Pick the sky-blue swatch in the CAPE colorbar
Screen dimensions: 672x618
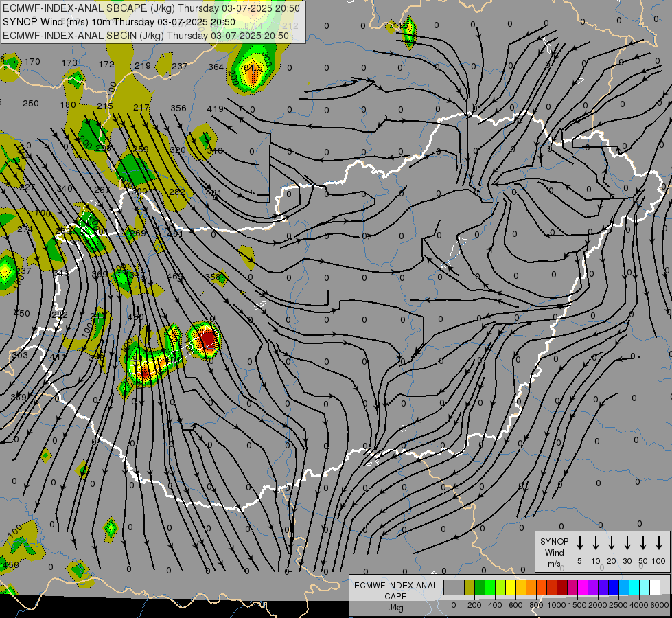[x=624, y=587]
